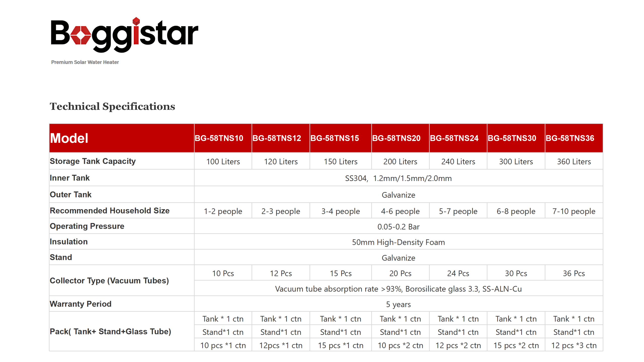Select the 0.05-0.2 Bar pressure value

(x=398, y=227)
